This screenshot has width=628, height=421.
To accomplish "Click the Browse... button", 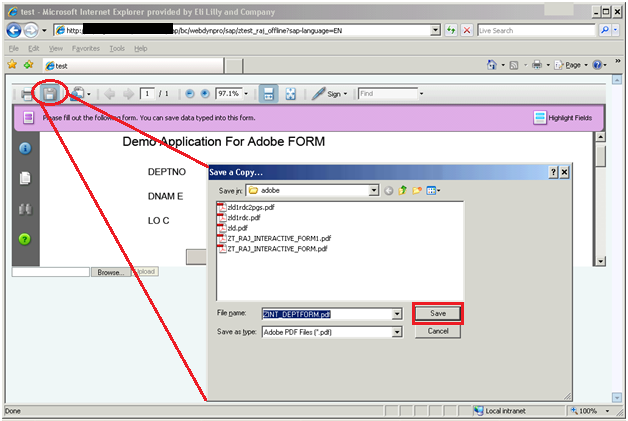I will [111, 272].
